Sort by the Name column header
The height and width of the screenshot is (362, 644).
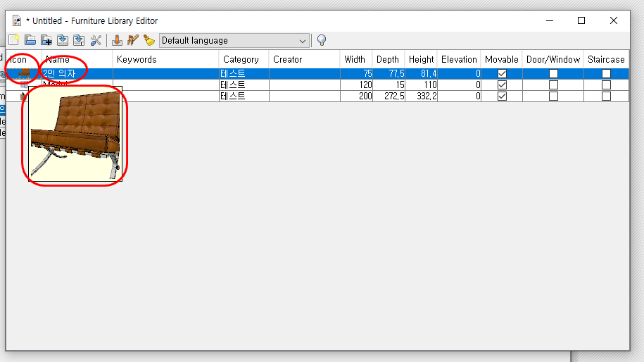pyautogui.click(x=77, y=60)
